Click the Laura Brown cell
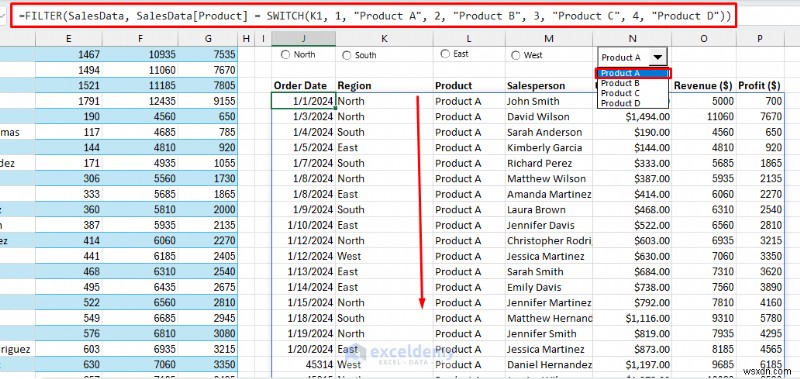The width and height of the screenshot is (800, 379). click(x=549, y=210)
